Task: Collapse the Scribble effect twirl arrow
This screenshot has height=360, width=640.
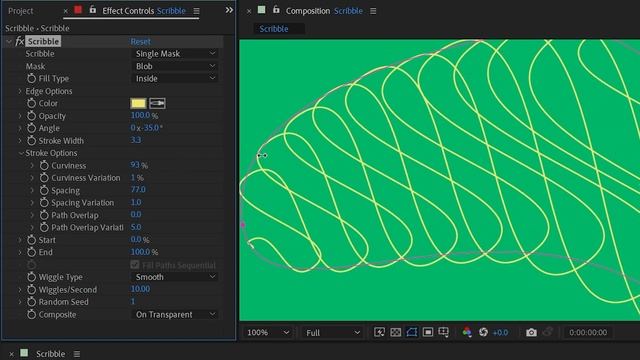Action: 9,41
